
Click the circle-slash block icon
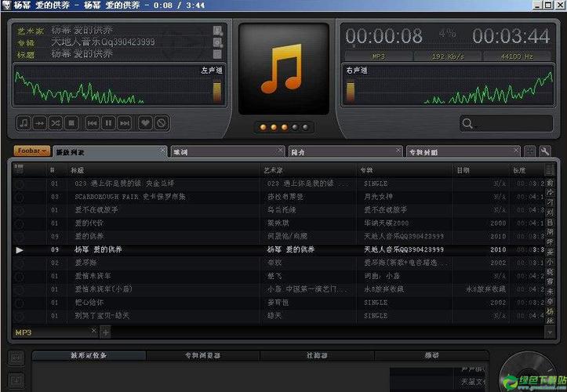click(x=161, y=123)
